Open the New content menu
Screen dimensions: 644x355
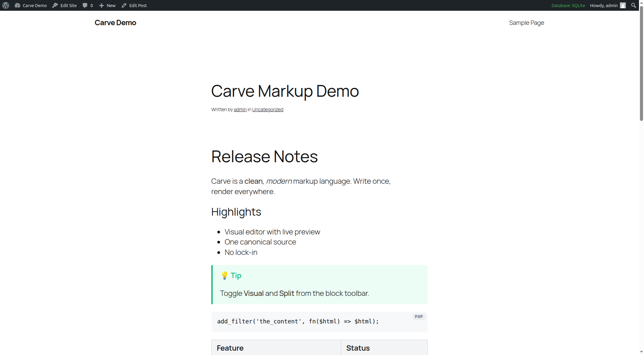(107, 5)
